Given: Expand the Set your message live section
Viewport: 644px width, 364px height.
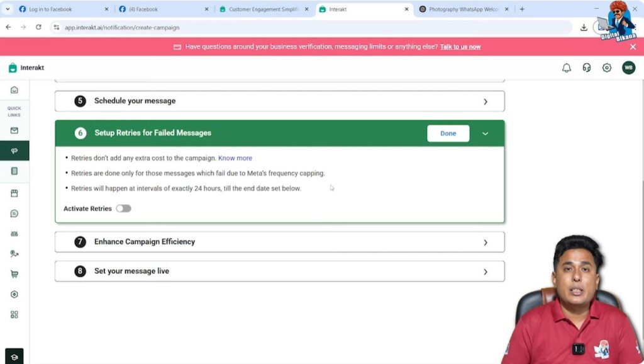Looking at the screenshot, I should (485, 271).
